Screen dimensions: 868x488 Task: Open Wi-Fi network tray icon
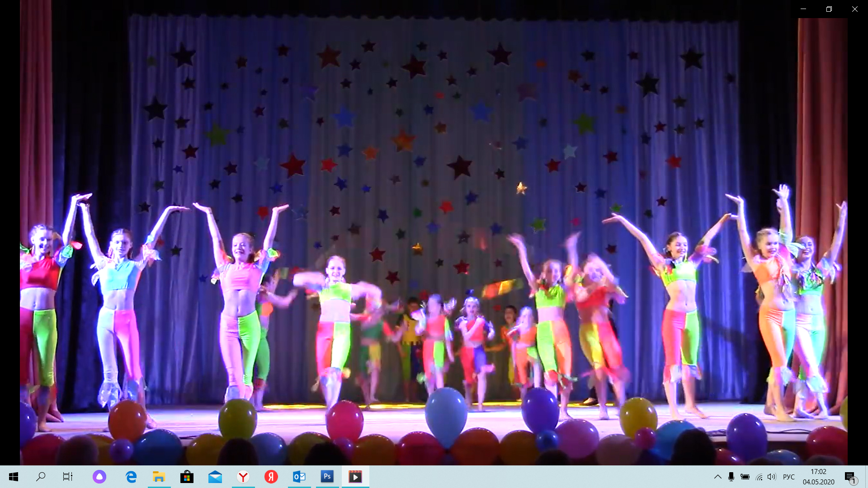pos(759,477)
